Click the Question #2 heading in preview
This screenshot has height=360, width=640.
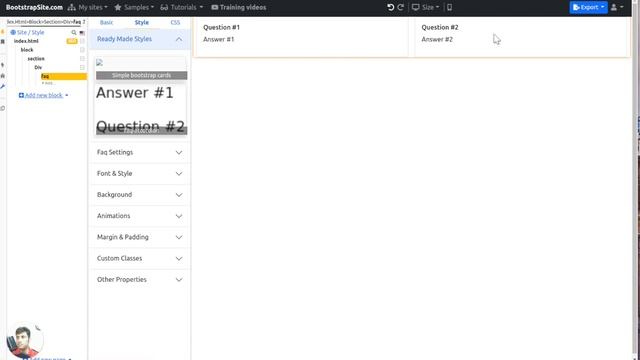pyautogui.click(x=440, y=27)
